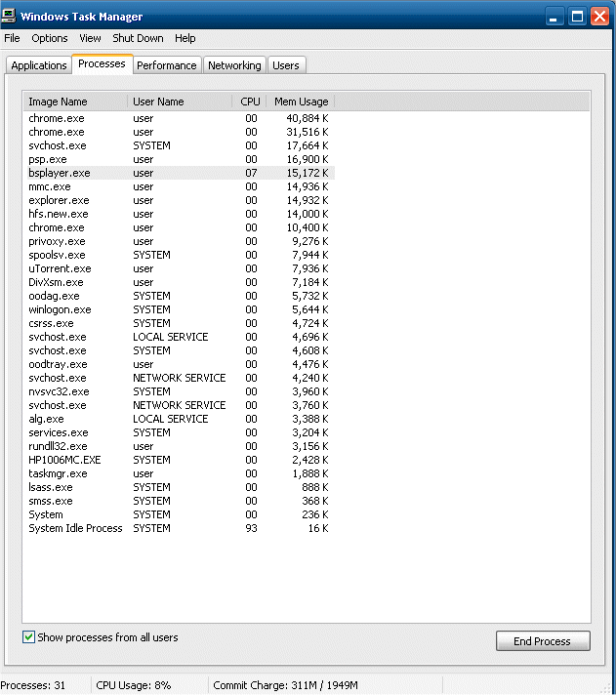Select the chrome.exe row using 40,884 K

pyautogui.click(x=179, y=118)
